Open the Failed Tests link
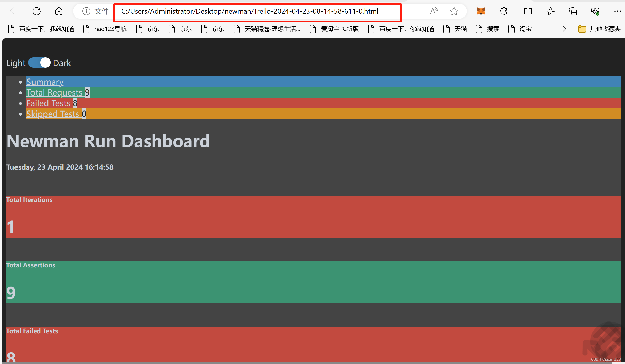 click(49, 103)
